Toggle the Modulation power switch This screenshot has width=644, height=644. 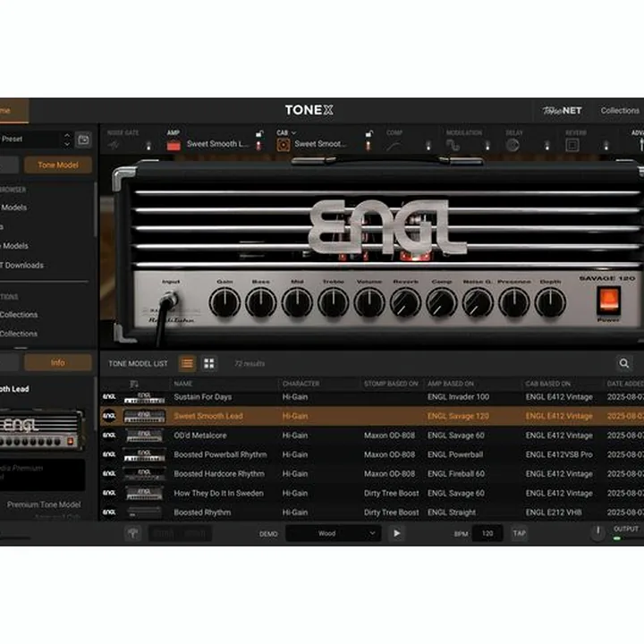(x=487, y=146)
